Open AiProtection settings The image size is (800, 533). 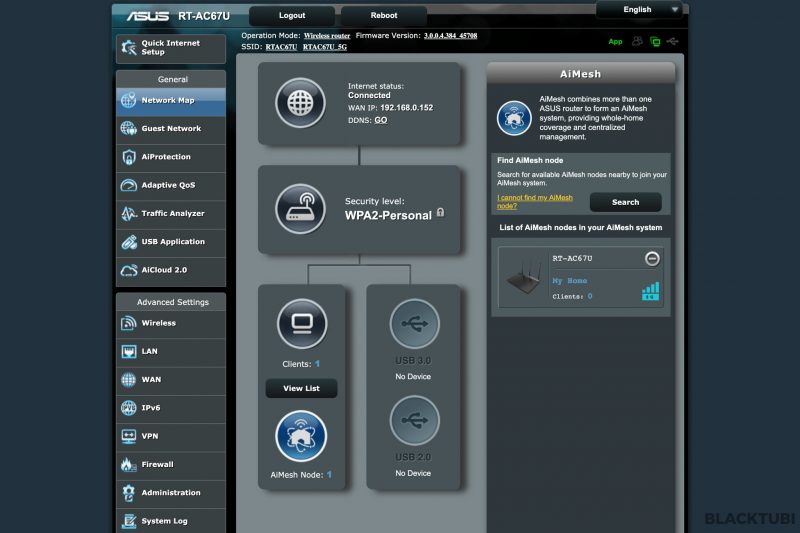pos(170,157)
